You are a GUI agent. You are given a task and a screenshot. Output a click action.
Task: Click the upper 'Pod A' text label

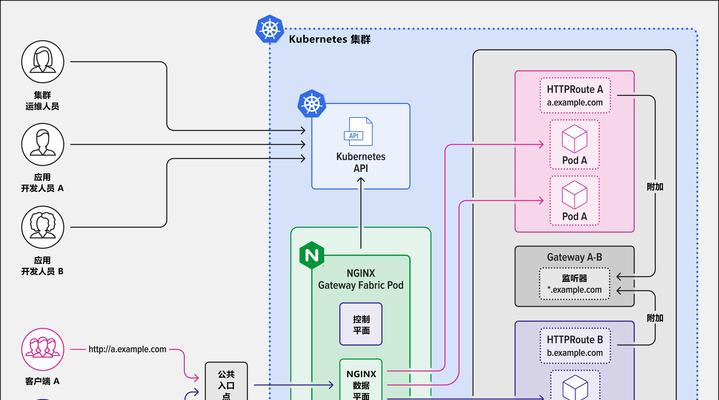pyautogui.click(x=575, y=161)
